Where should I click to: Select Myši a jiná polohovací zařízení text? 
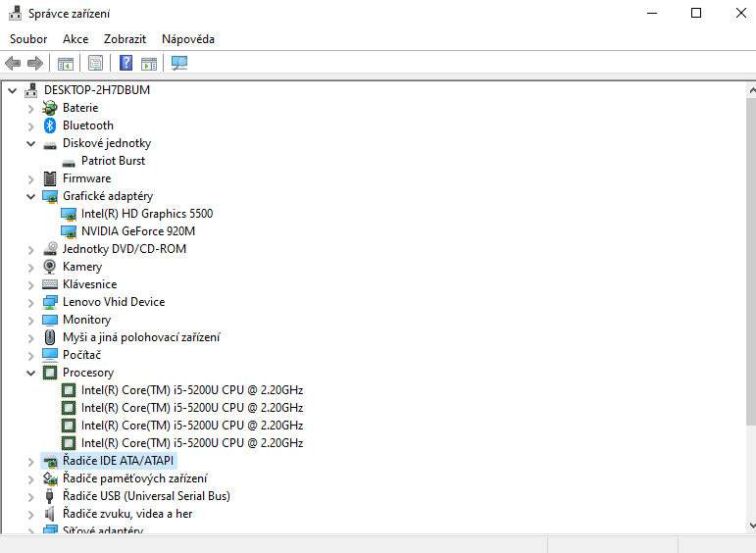pos(141,337)
